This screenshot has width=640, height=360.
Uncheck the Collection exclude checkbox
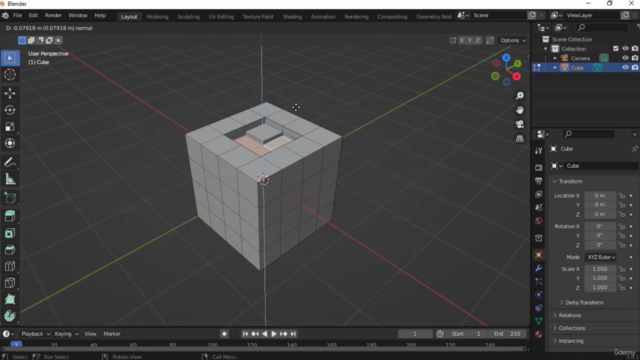[616, 49]
